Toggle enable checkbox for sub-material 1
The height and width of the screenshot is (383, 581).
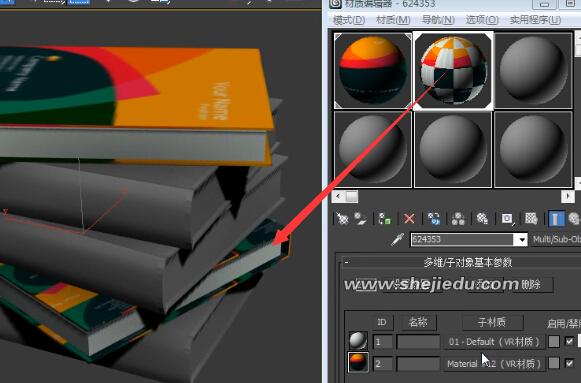tap(570, 341)
